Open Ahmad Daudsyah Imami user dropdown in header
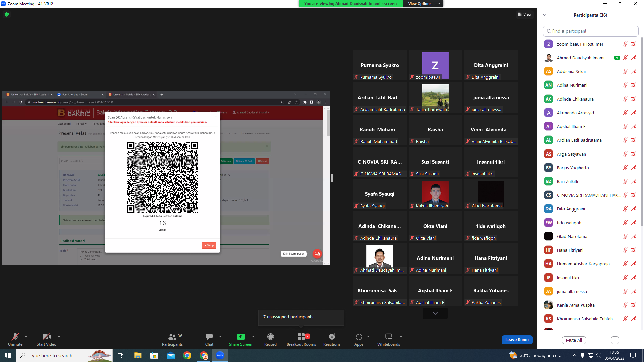 click(251, 113)
